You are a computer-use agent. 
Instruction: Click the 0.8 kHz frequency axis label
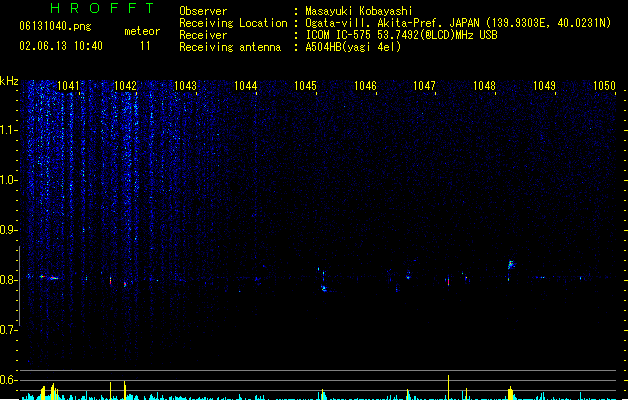(x=8, y=280)
